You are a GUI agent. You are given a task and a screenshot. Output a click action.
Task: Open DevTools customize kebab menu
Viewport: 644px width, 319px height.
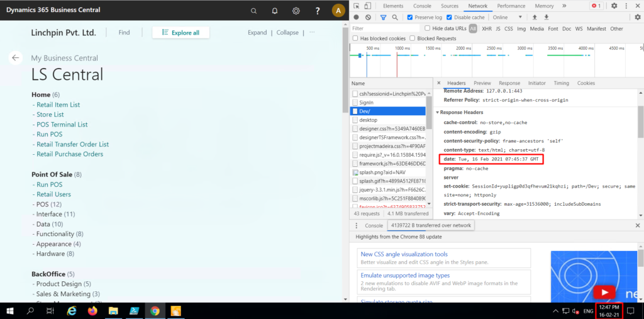[x=626, y=6]
